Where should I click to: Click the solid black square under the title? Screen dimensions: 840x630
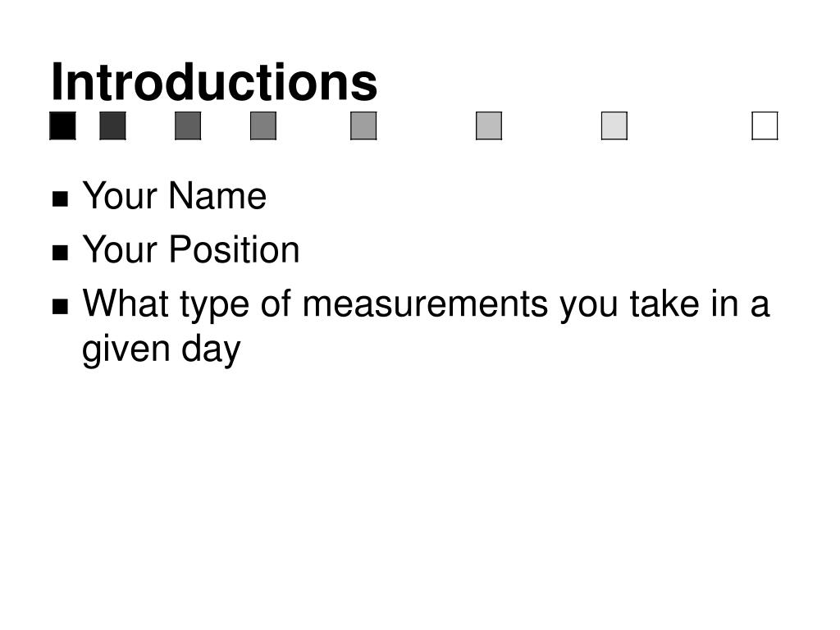[x=62, y=126]
